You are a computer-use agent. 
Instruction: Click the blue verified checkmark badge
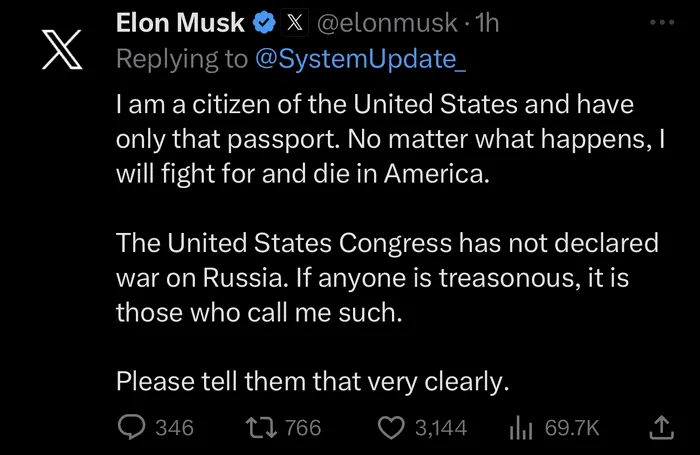(263, 22)
